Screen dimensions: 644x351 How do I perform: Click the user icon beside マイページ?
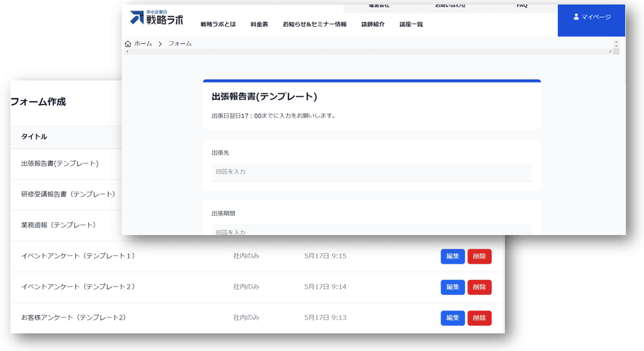(x=576, y=17)
